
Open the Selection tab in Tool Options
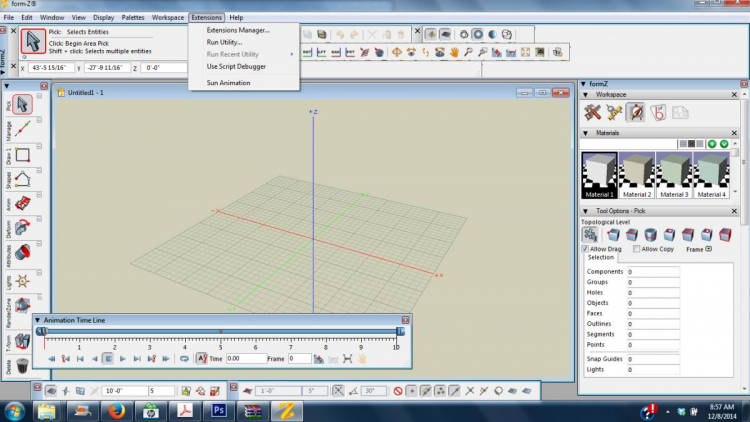601,257
